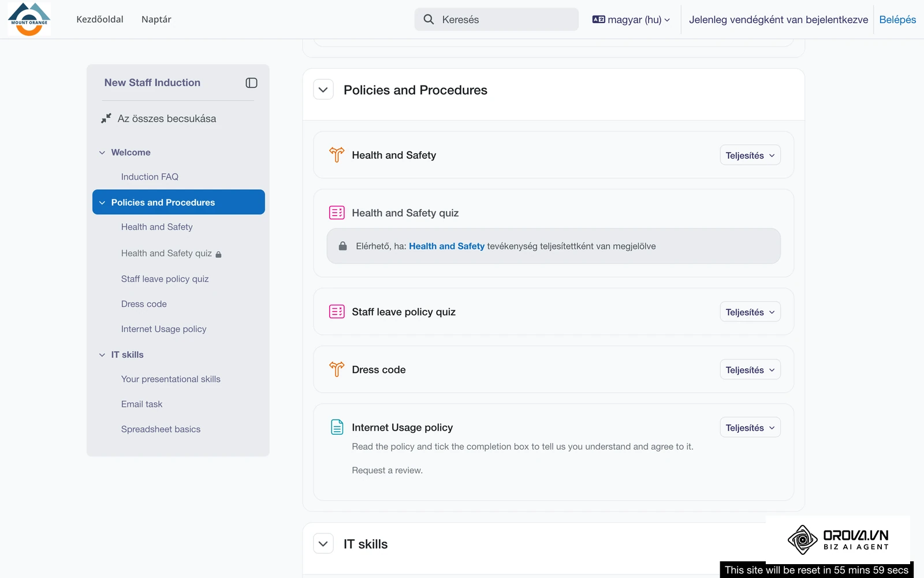Image resolution: width=924 pixels, height=578 pixels.
Task: Open the magyar (hu) language menu
Action: click(631, 19)
